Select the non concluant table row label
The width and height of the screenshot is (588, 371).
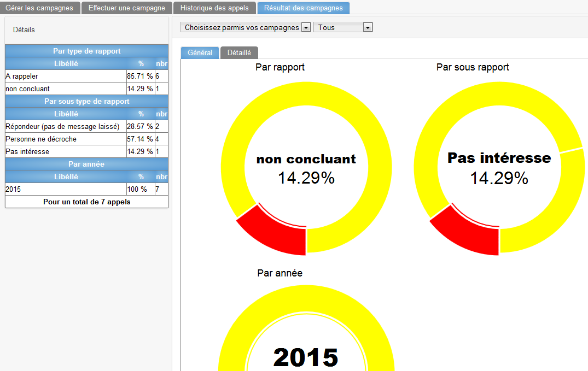[28, 89]
